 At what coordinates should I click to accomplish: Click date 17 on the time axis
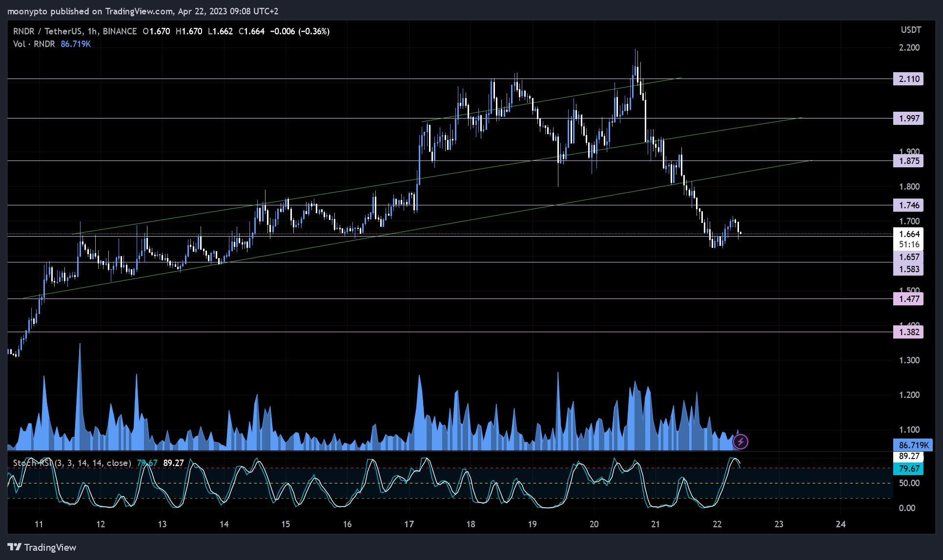[x=409, y=524]
